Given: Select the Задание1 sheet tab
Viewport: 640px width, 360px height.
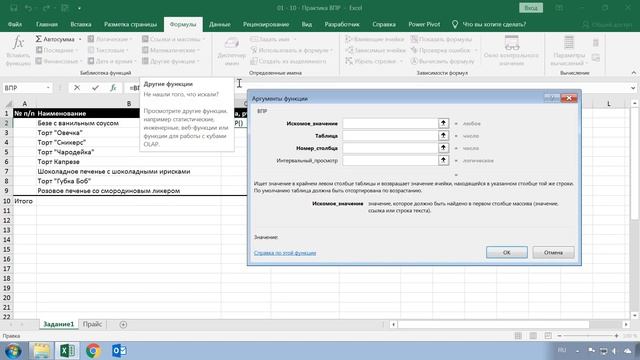Looking at the screenshot, I should point(58,324).
